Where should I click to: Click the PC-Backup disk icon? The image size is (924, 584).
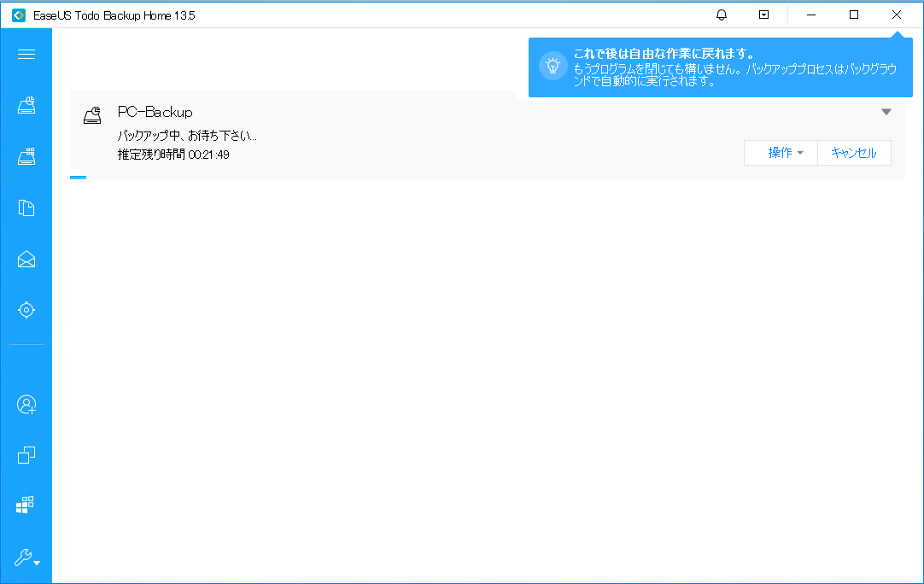(x=92, y=115)
